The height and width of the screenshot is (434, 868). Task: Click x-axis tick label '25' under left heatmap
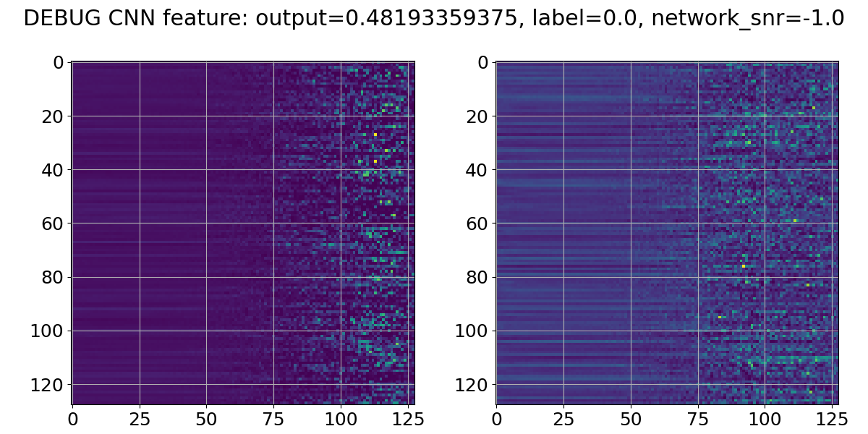pyautogui.click(x=140, y=419)
